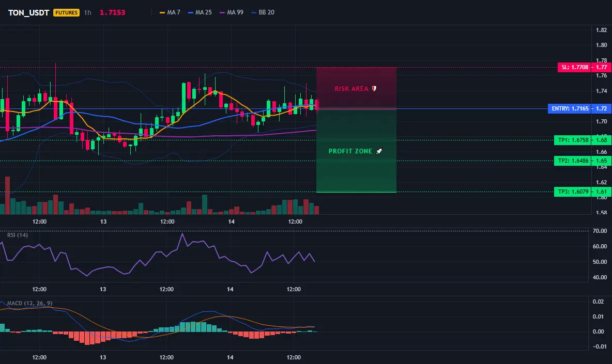612x364 pixels.
Task: Click the 1.66 price axis value
Action: 601,152
